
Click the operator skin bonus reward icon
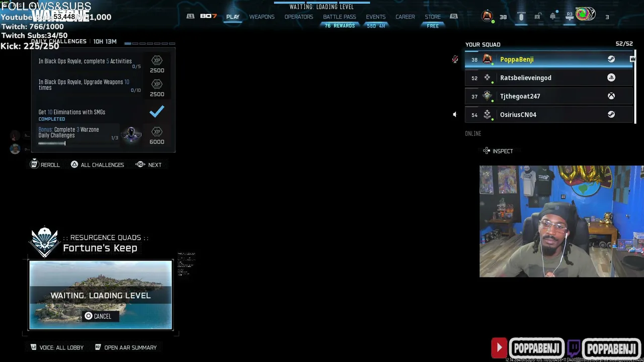(x=132, y=134)
